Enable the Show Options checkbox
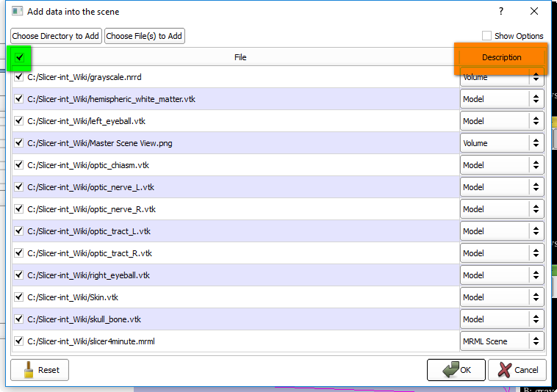This screenshot has height=392, width=557. pyautogui.click(x=486, y=36)
